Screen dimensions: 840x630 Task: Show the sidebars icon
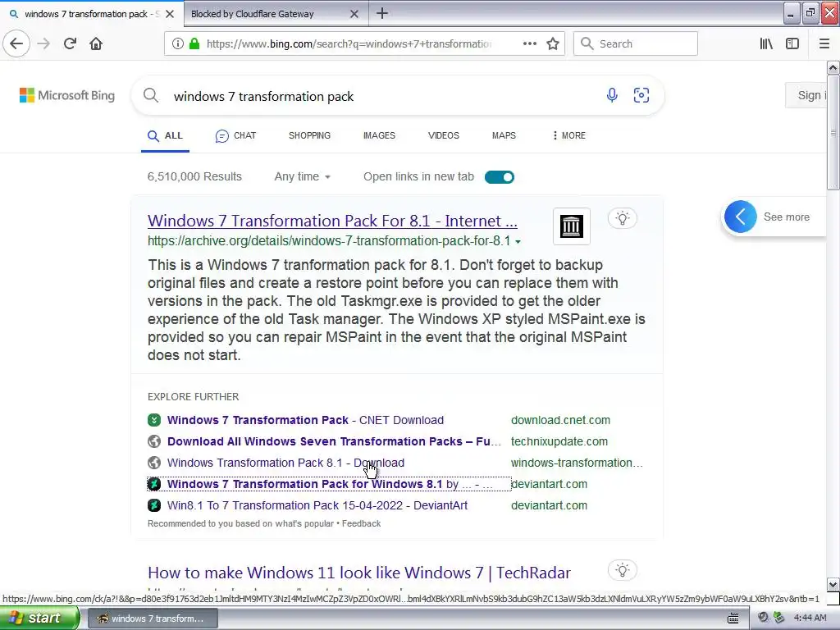click(x=792, y=43)
